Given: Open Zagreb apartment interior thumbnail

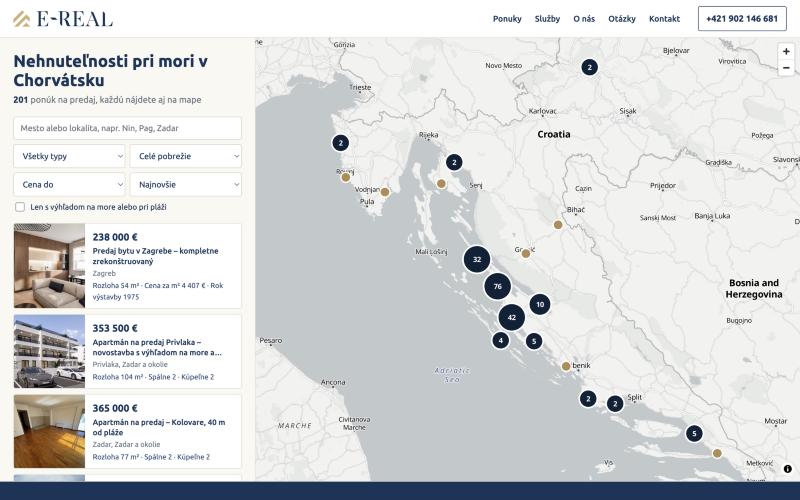Looking at the screenshot, I should pyautogui.click(x=49, y=266).
